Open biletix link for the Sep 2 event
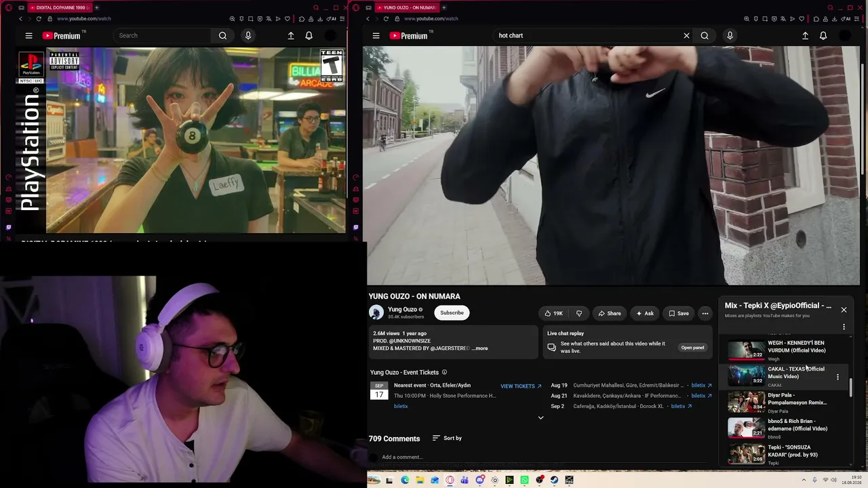 (x=682, y=406)
